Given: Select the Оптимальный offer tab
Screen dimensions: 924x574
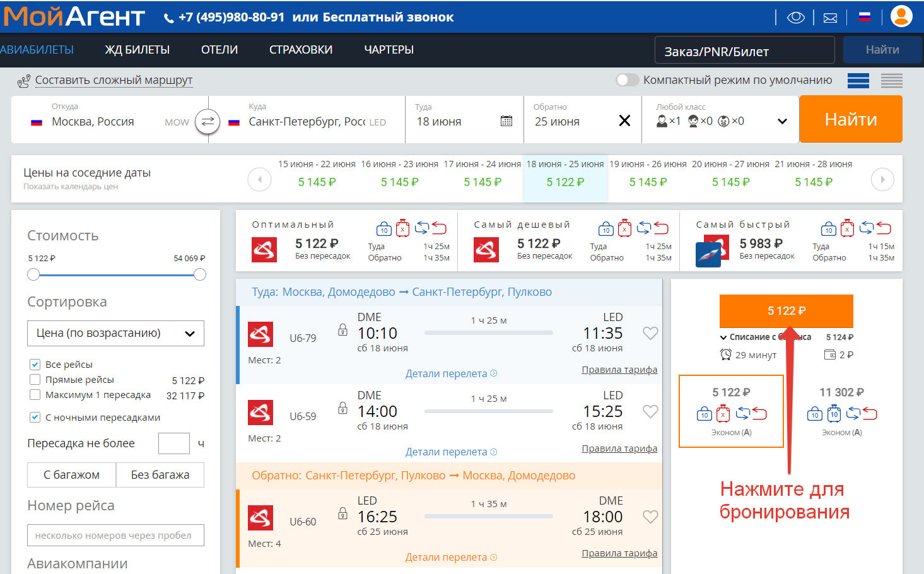Looking at the screenshot, I should click(347, 241).
